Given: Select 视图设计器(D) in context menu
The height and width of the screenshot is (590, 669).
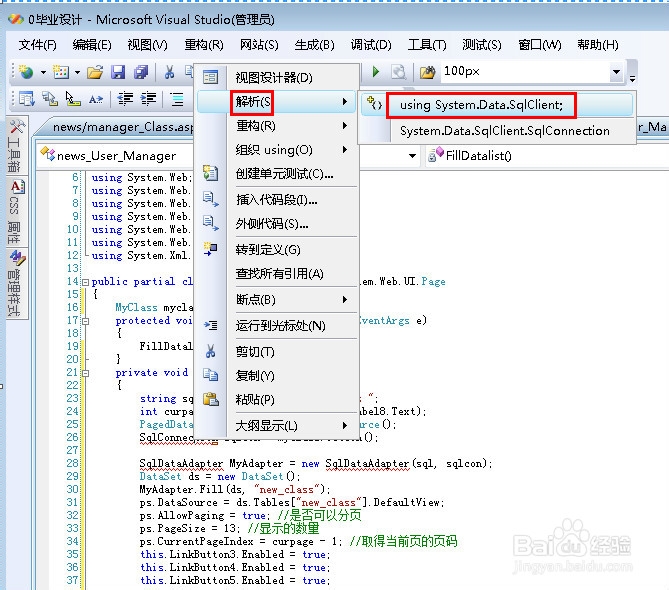Looking at the screenshot, I should [x=276, y=78].
